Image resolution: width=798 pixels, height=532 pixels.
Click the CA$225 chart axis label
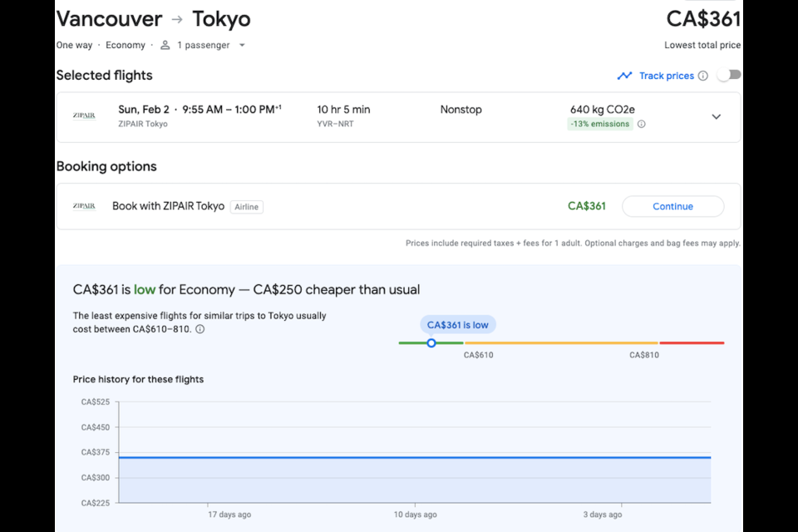pyautogui.click(x=95, y=503)
